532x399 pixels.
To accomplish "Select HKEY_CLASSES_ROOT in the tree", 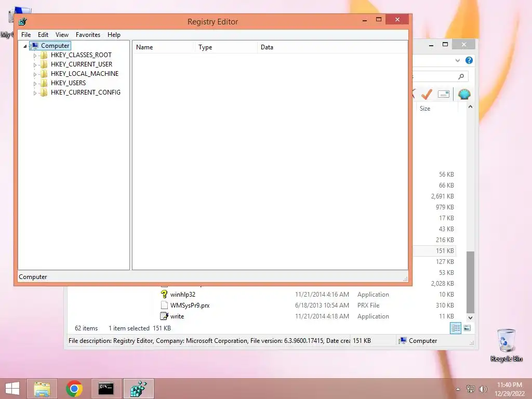I will (x=81, y=55).
